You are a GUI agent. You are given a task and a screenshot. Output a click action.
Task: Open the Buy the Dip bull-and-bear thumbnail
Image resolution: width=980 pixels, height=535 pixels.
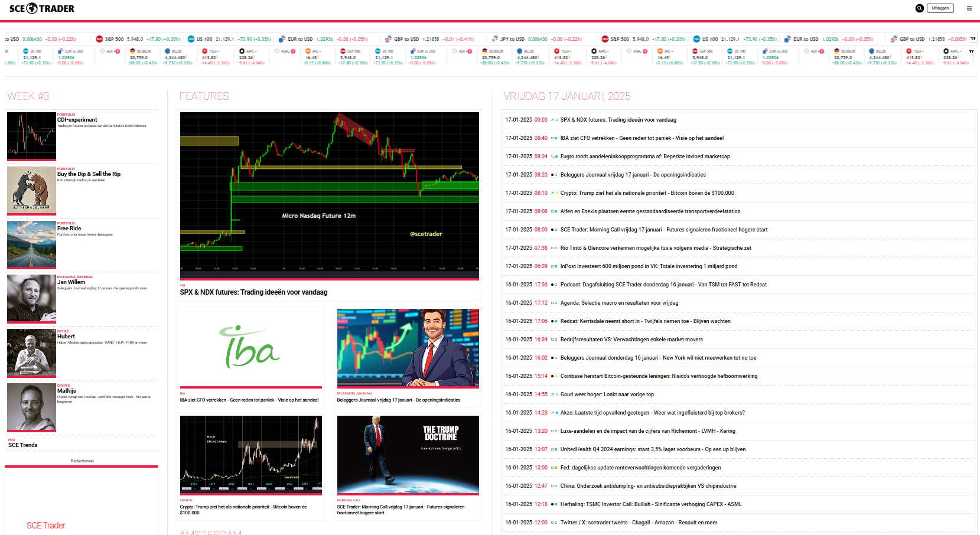coord(31,190)
